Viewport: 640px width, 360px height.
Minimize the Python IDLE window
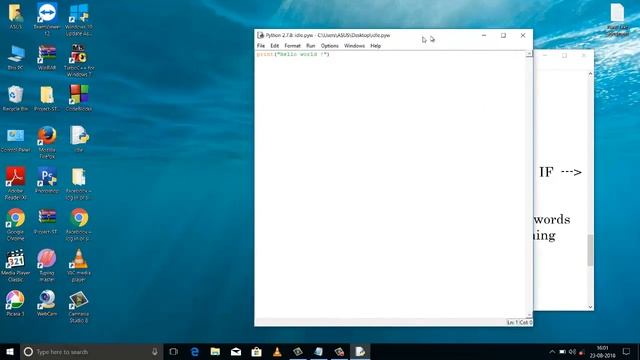[x=484, y=36]
